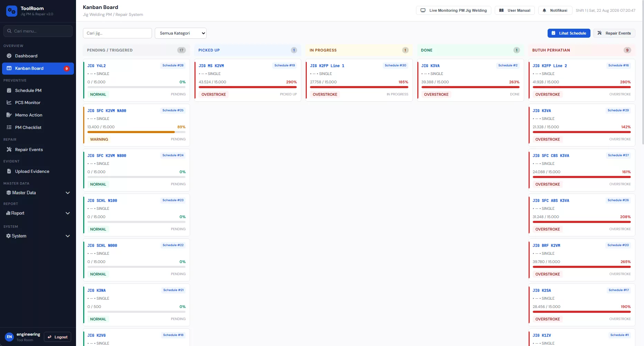
Task: Expand the Report menu chevron
Action: click(x=68, y=213)
